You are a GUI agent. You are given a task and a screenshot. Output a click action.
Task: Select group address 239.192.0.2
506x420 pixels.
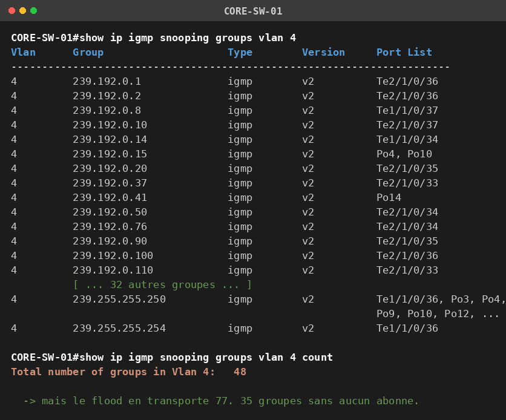pyautogui.click(x=107, y=96)
